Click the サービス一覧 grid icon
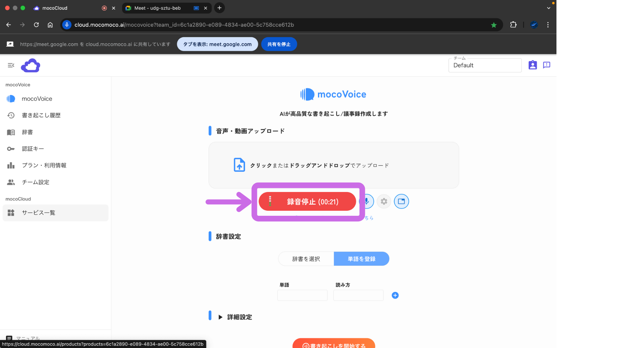The height and width of the screenshot is (348, 644). coord(11,213)
